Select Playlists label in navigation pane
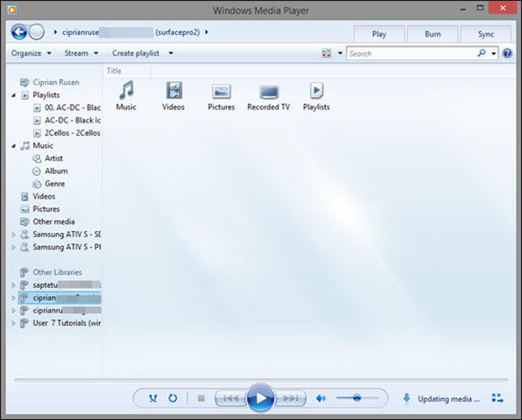522x420 pixels. click(46, 95)
